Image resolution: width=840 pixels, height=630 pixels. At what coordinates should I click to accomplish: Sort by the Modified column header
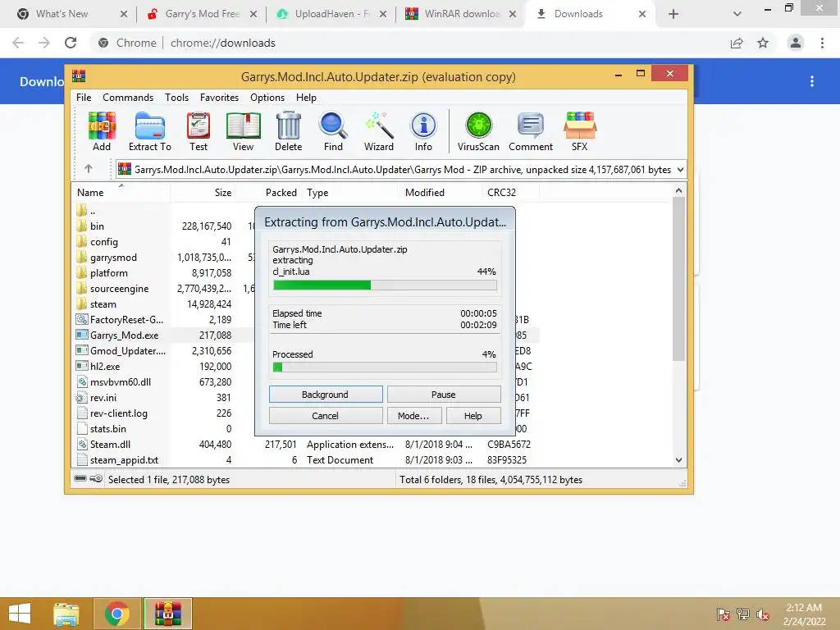[x=441, y=192]
